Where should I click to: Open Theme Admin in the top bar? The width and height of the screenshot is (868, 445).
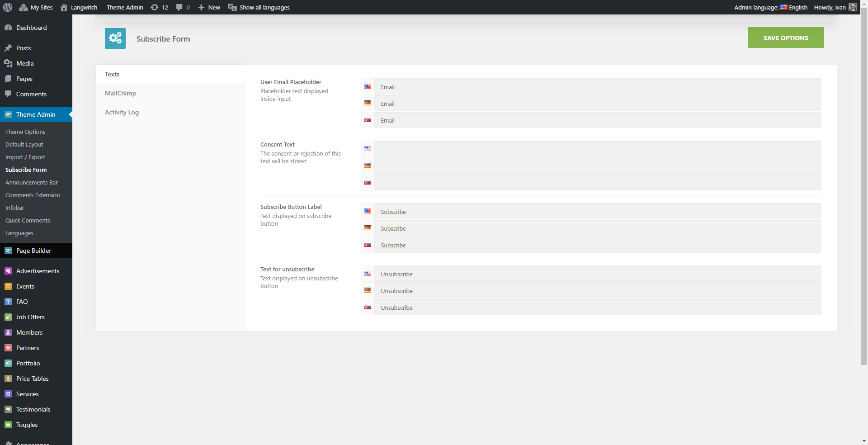pos(125,7)
